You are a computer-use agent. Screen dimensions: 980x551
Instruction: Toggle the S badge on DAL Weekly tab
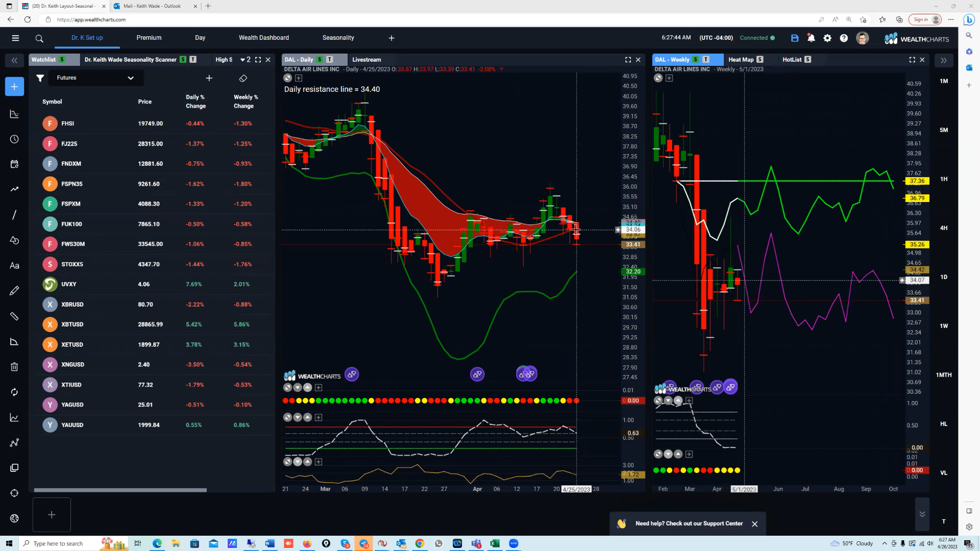click(696, 60)
